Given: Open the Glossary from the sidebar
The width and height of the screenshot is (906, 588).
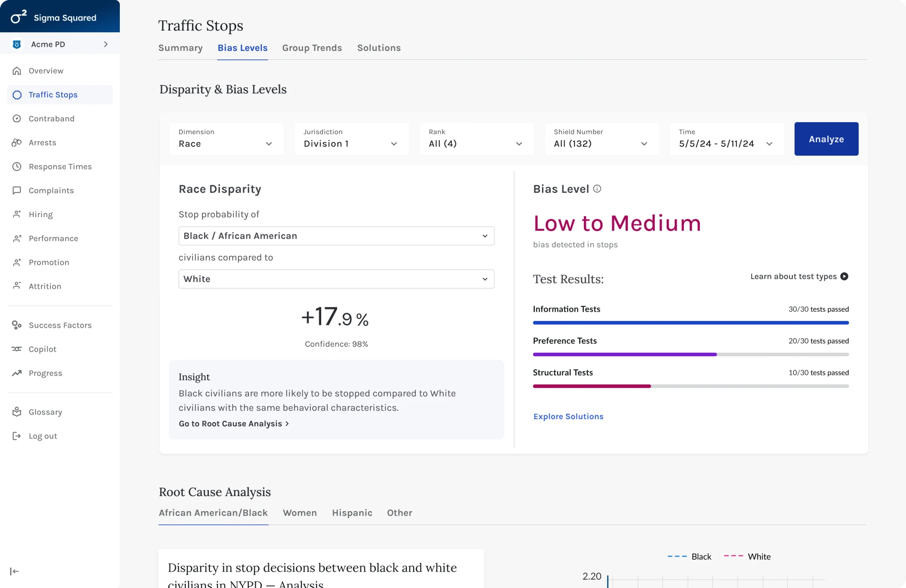Looking at the screenshot, I should (x=46, y=412).
